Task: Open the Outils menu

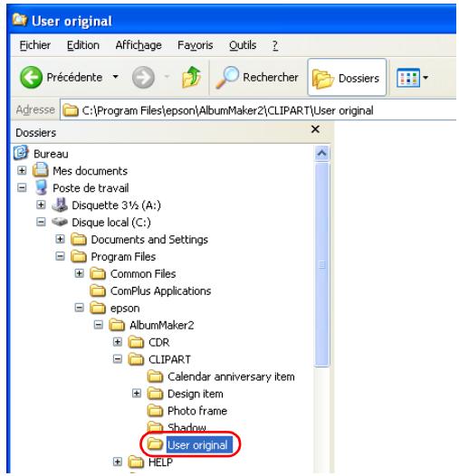Action: point(243,45)
